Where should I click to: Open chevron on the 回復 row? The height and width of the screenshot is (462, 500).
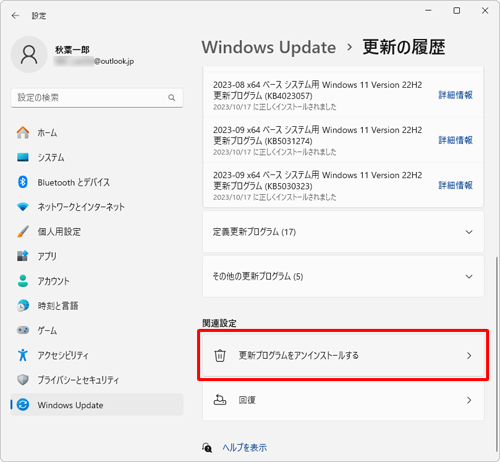469,400
